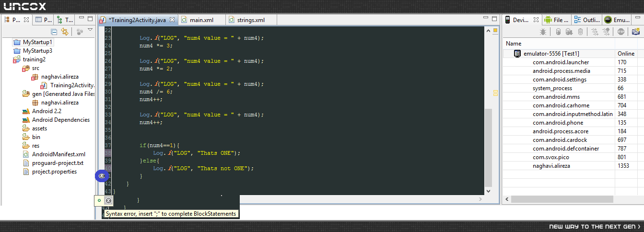Click the editor vertical scrollbar thumb
Image resolution: width=644 pixels, height=232 pixels.
click(x=488, y=148)
